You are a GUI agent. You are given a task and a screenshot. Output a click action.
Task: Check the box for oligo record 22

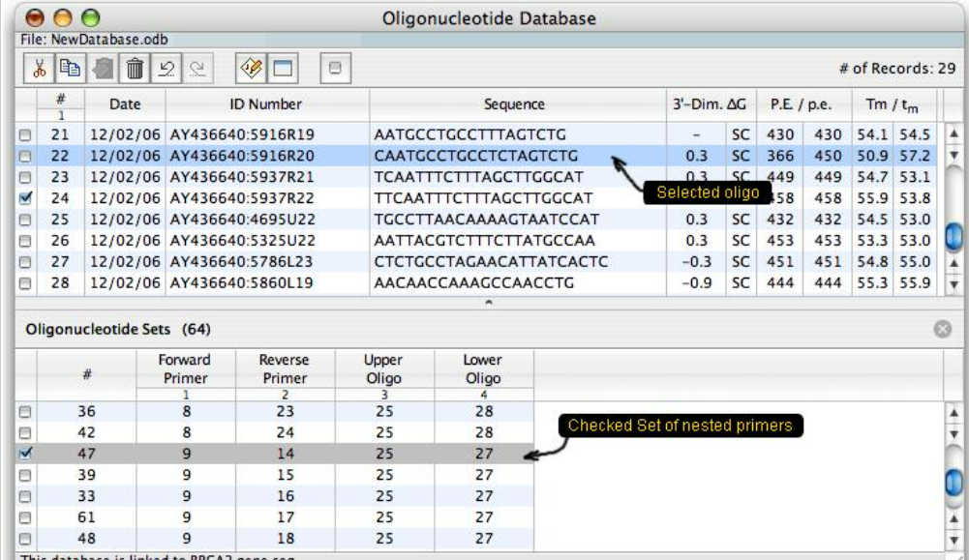(25, 156)
